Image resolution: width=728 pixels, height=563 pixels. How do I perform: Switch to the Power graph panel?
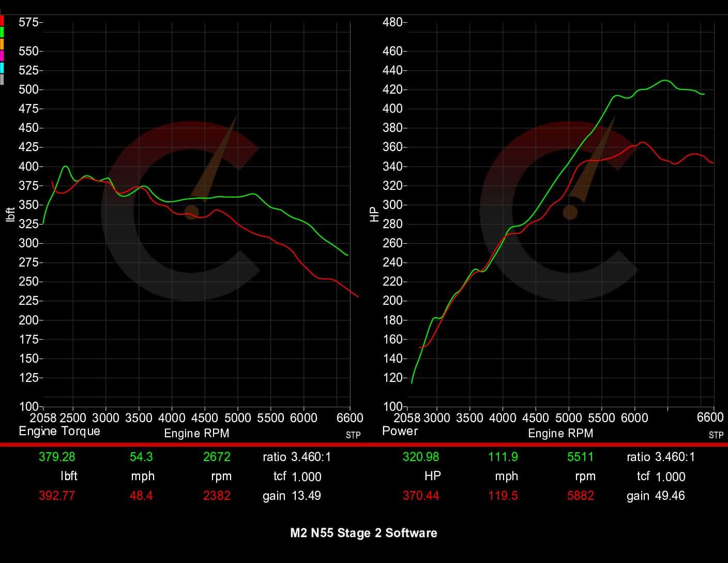[400, 431]
